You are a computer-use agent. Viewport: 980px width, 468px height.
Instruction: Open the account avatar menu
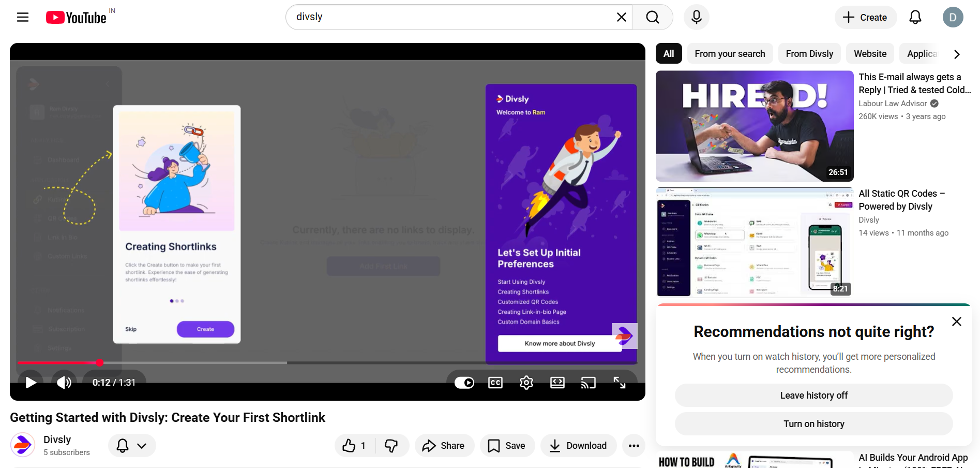click(x=953, y=17)
